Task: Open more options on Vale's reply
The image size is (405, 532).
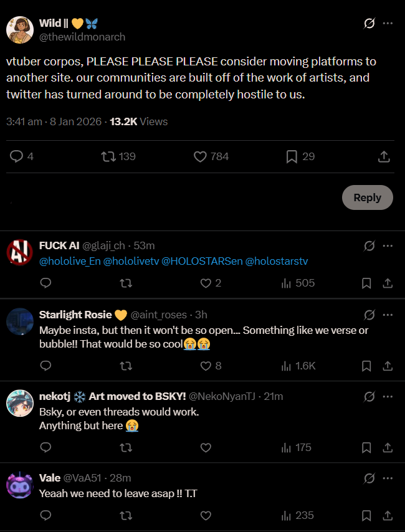Action: (388, 478)
